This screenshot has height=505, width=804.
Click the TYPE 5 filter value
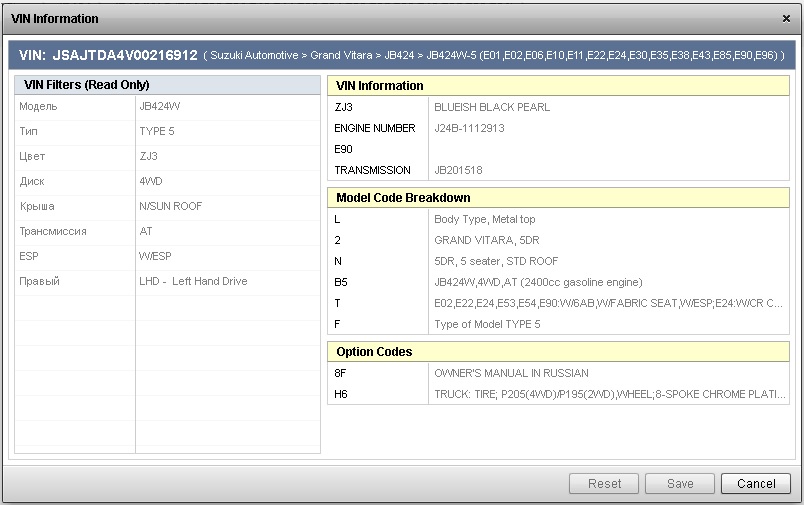157,131
